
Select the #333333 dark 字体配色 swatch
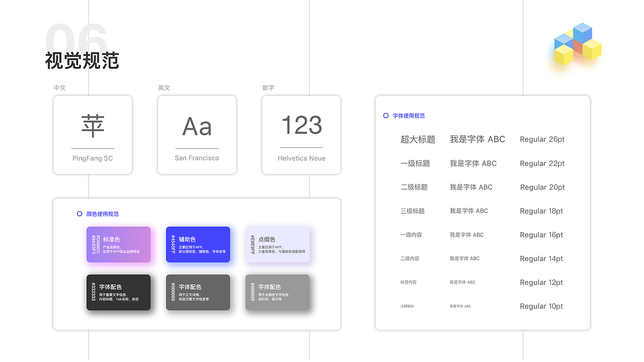118,292
